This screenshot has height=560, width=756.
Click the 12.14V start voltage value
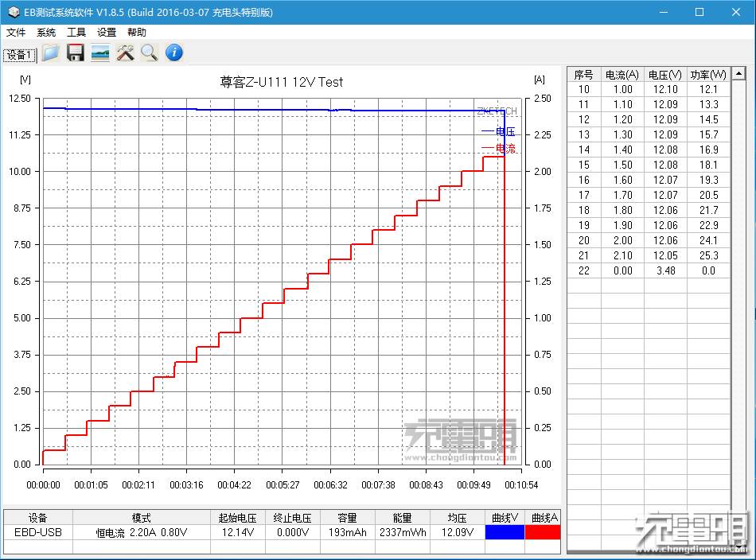point(238,532)
